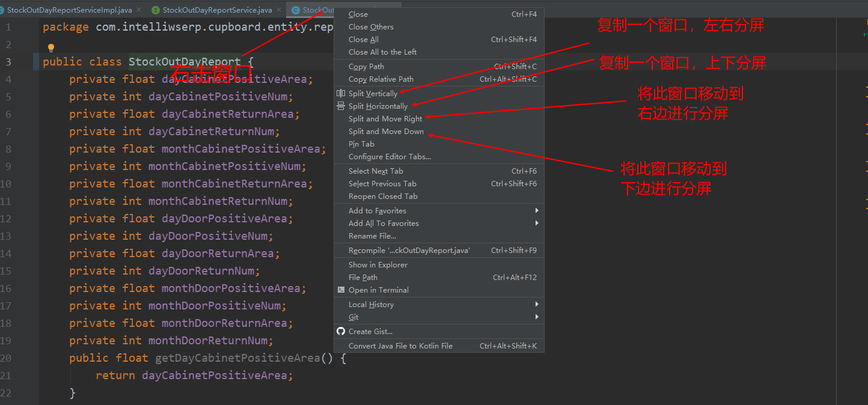Switch to StockOutDayReportService.java tab
The width and height of the screenshot is (868, 405).
click(x=217, y=10)
